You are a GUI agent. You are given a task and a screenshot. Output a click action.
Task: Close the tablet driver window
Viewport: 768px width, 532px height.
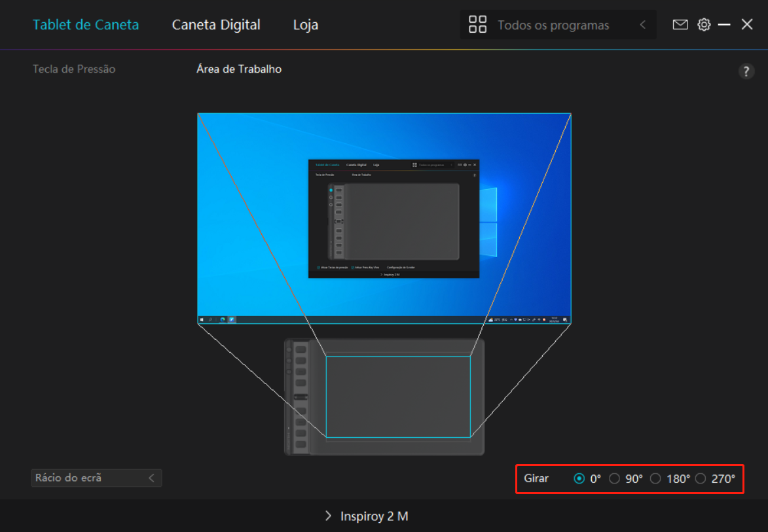(747, 25)
